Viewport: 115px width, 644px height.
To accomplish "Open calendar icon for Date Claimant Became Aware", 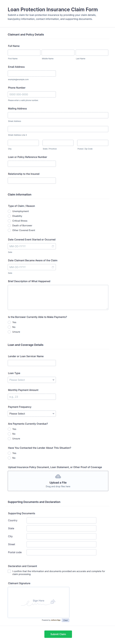I will click(53, 267).
